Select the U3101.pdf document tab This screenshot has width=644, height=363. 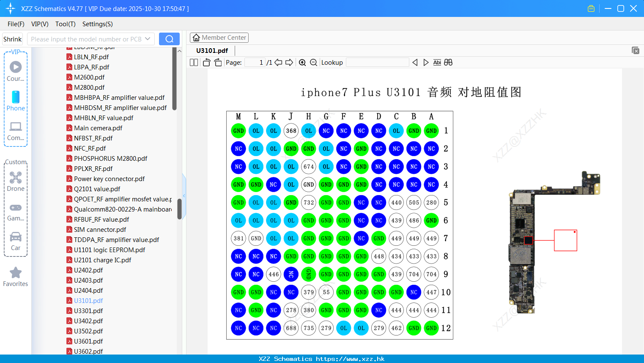click(x=212, y=51)
